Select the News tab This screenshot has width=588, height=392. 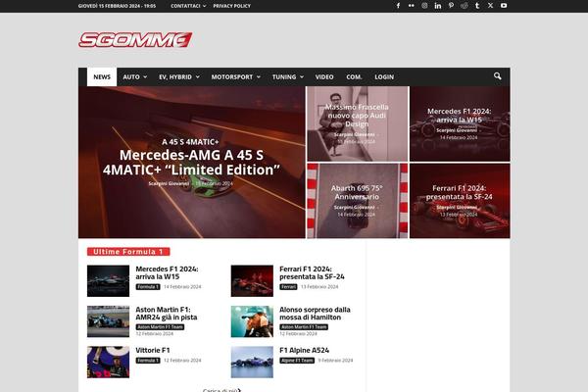[102, 76]
